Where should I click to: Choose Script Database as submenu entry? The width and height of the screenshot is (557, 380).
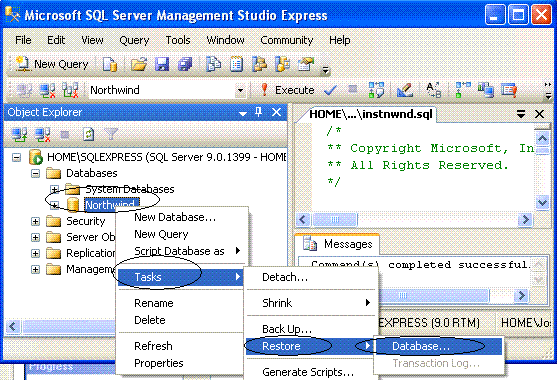[x=181, y=251]
